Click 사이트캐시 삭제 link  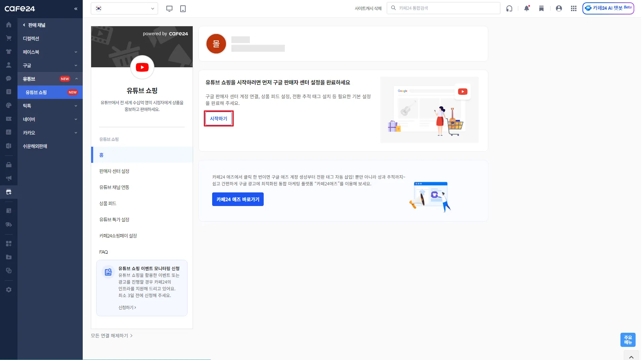tap(368, 8)
